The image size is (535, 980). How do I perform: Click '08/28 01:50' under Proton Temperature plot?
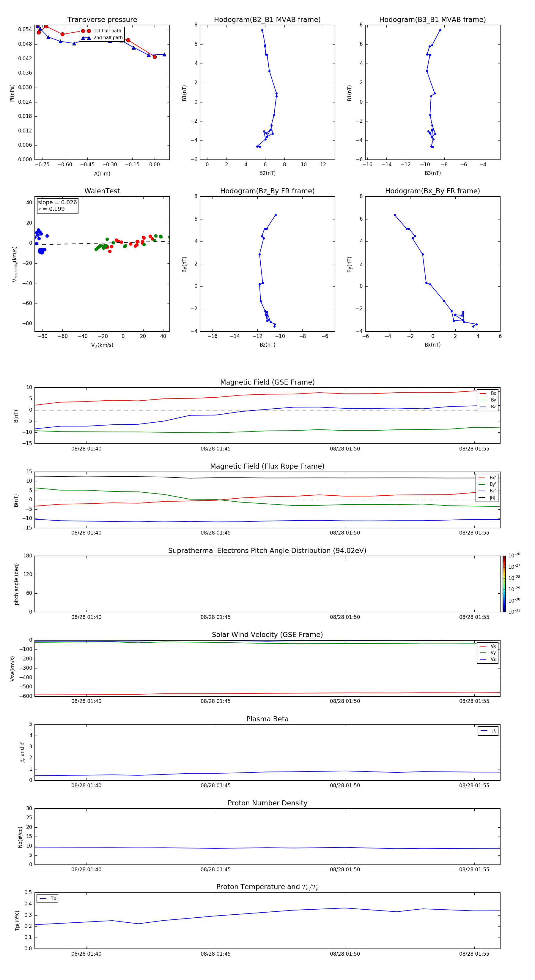pyautogui.click(x=345, y=954)
